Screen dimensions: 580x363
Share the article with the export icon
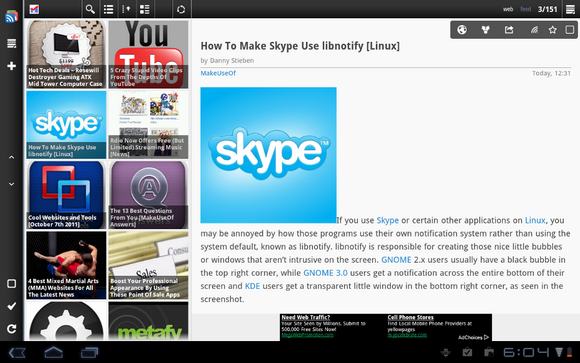[509, 30]
